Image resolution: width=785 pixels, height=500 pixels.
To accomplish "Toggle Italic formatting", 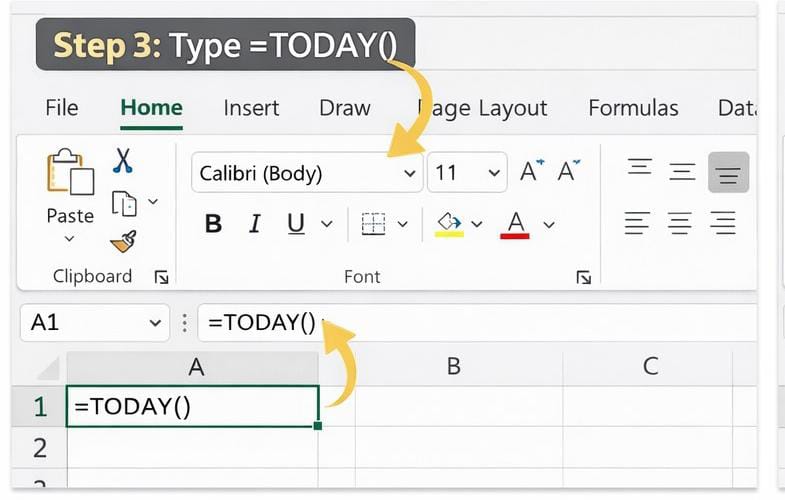I will [x=255, y=224].
